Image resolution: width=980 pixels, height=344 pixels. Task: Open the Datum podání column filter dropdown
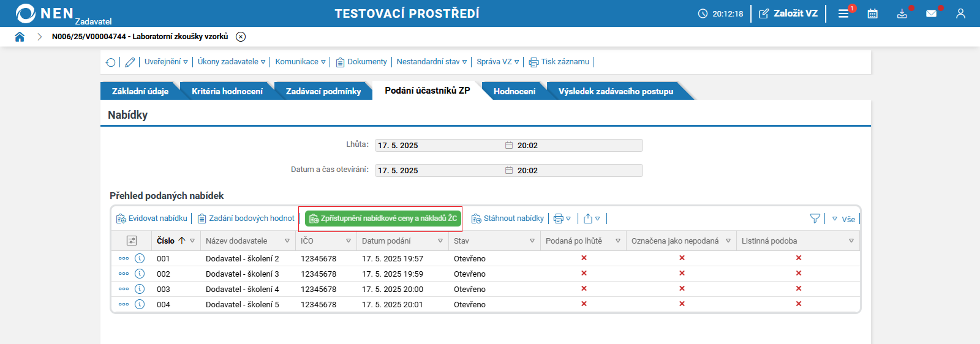tap(440, 241)
